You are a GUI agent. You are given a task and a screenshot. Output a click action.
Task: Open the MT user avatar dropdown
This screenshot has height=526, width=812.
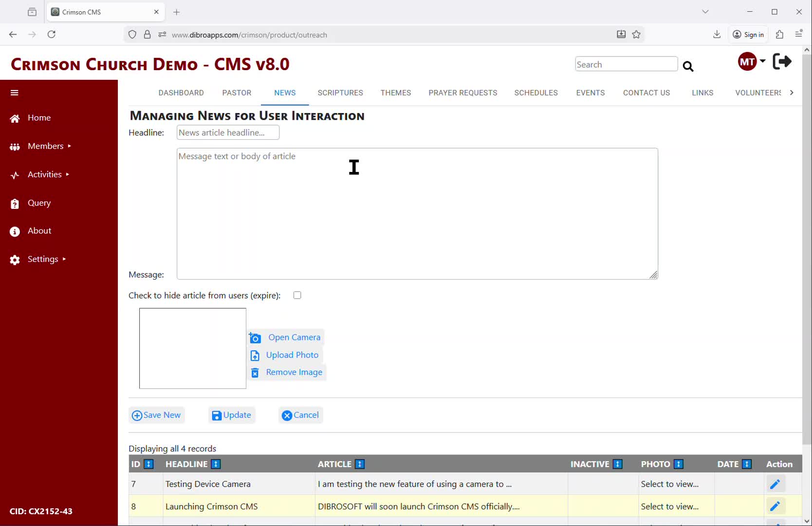click(x=751, y=62)
